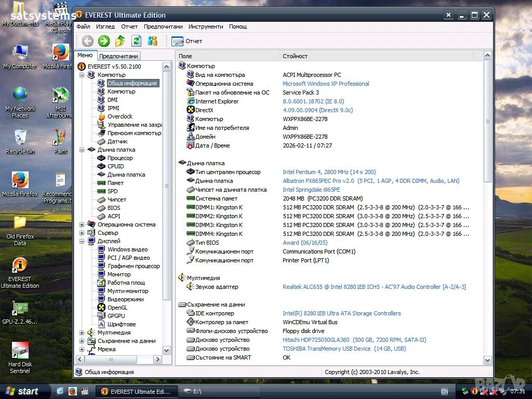Screen dimensions: 532x399
Task: Click the Windows start button
Action: click(x=22, y=391)
